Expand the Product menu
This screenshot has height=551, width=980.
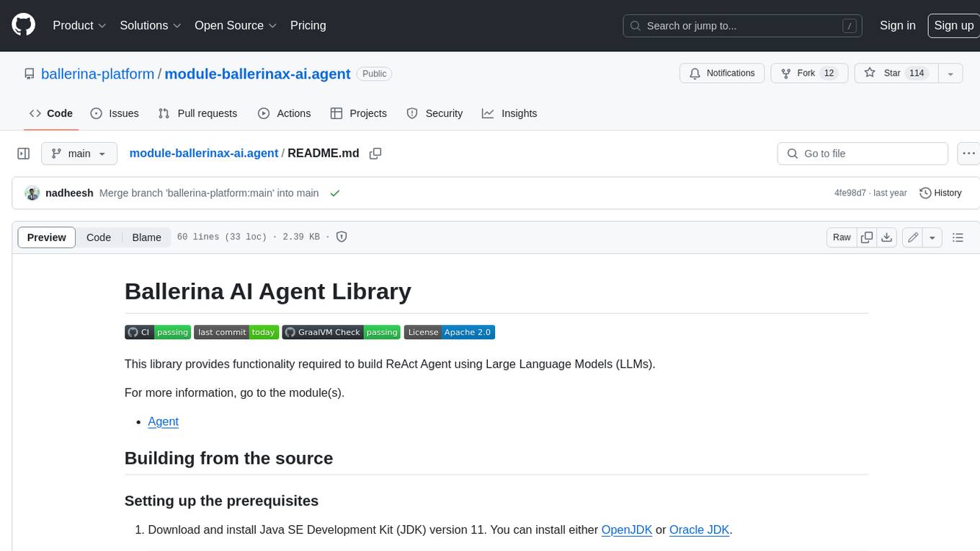(79, 25)
